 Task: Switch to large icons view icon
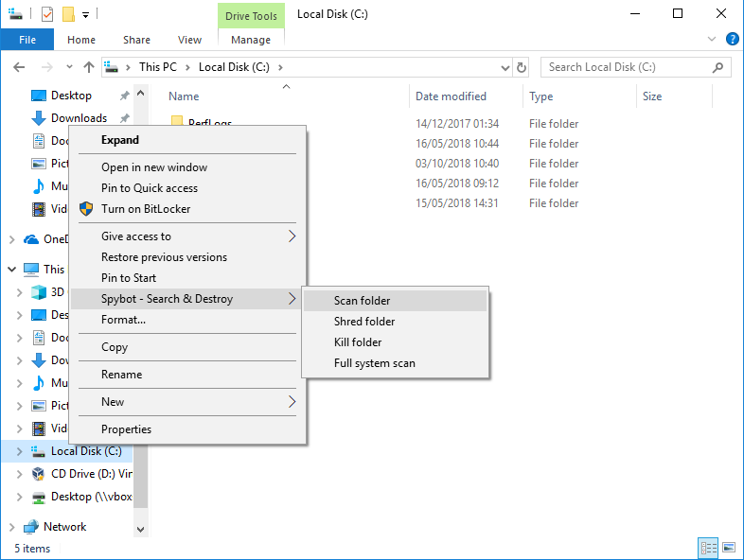coord(729,548)
